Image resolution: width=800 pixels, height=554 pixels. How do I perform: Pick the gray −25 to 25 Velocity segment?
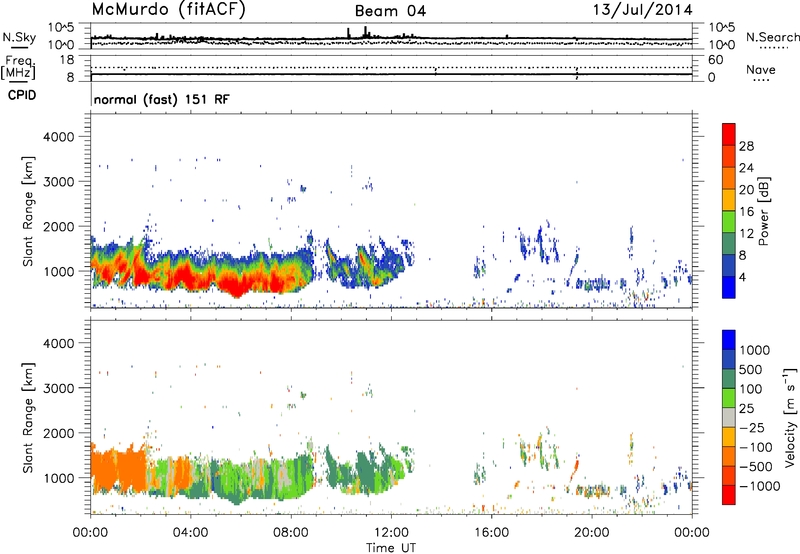pos(729,417)
